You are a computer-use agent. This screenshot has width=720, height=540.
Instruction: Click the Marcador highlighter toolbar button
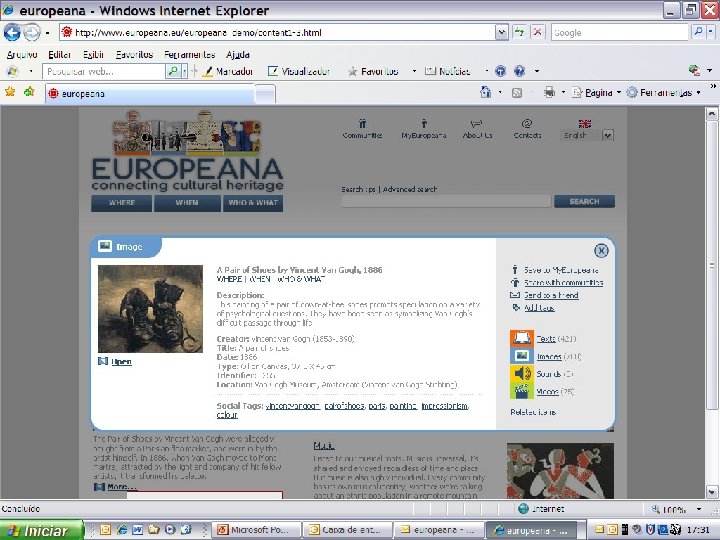pyautogui.click(x=228, y=71)
